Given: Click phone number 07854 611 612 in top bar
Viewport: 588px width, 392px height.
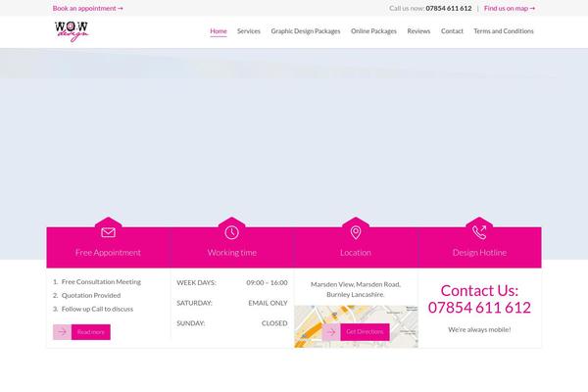Looking at the screenshot, I should click(449, 8).
